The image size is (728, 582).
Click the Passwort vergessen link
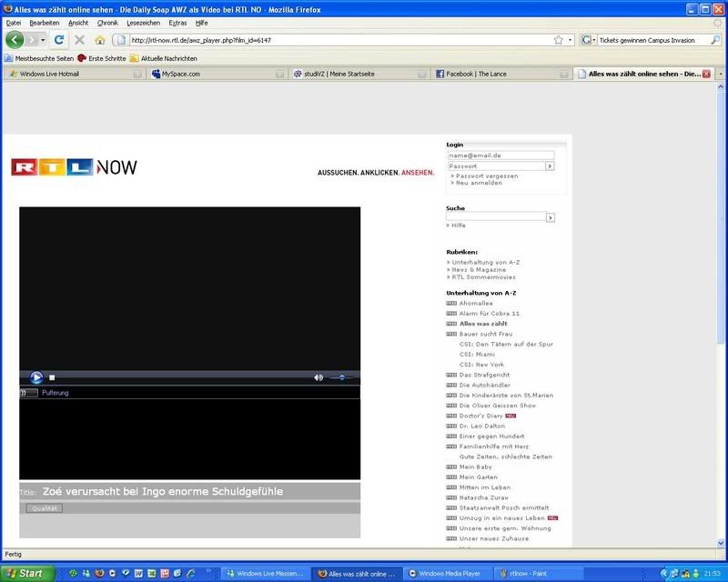point(487,176)
